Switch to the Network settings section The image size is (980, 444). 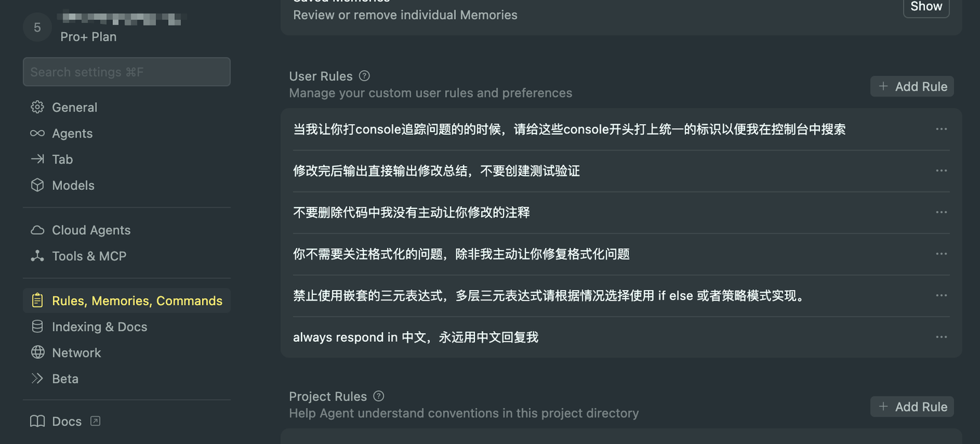[76, 352]
